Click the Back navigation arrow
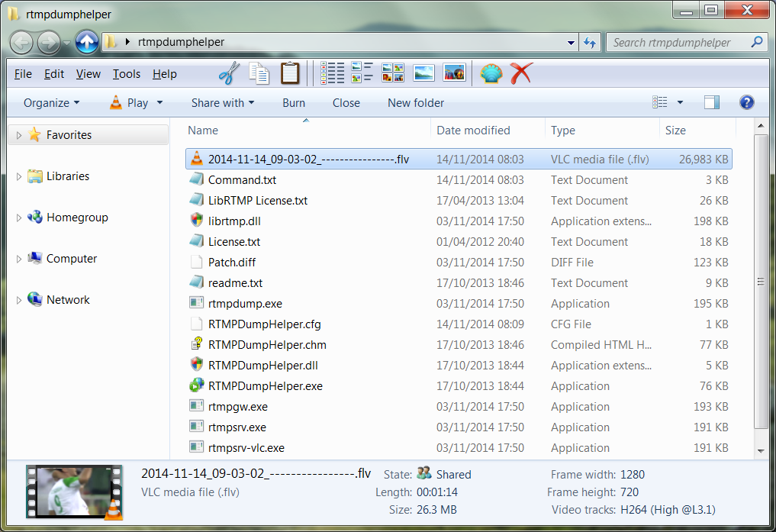Image resolution: width=776 pixels, height=532 pixels. 21,43
